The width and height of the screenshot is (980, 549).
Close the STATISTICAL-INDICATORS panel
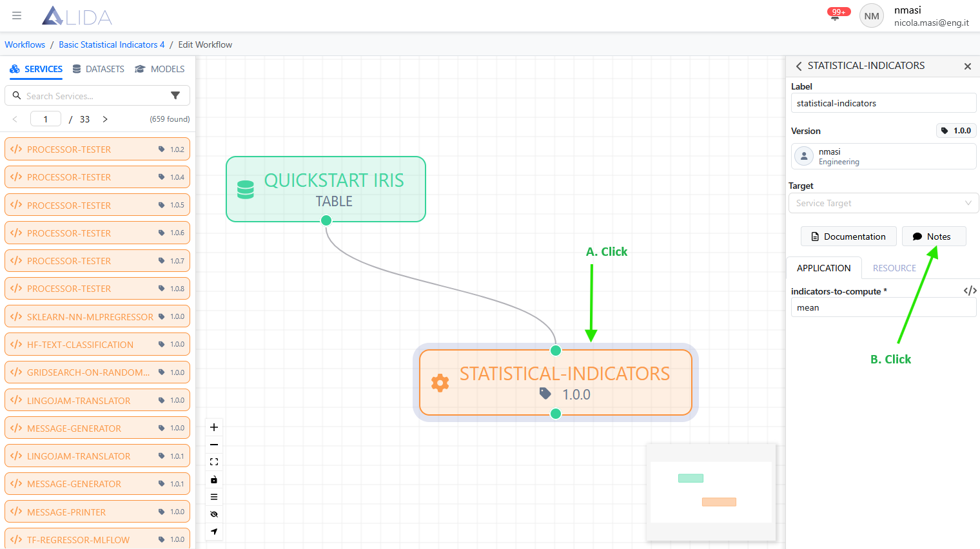[967, 66]
